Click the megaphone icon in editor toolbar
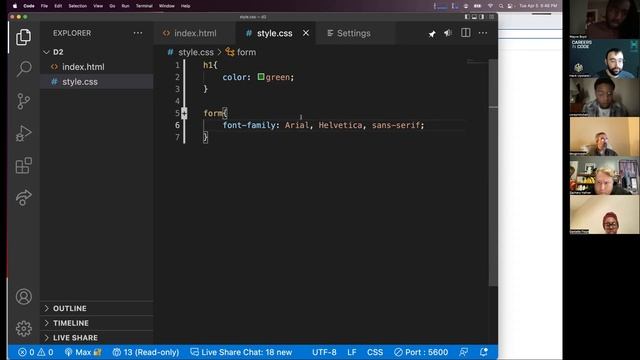Viewport: 640px width, 360px height. click(x=448, y=33)
